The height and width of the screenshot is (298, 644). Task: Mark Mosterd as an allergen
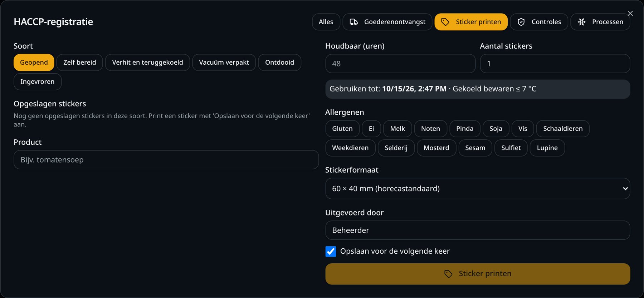pyautogui.click(x=436, y=148)
